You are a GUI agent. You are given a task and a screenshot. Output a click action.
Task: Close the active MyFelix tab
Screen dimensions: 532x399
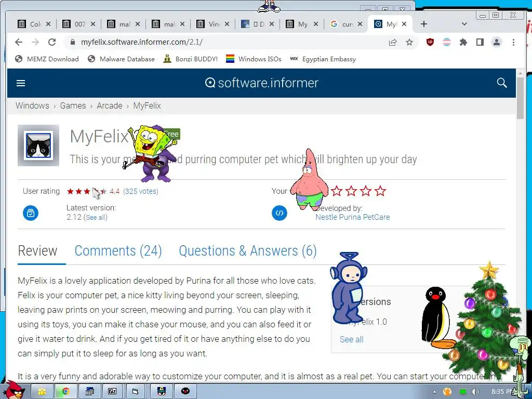coord(404,24)
